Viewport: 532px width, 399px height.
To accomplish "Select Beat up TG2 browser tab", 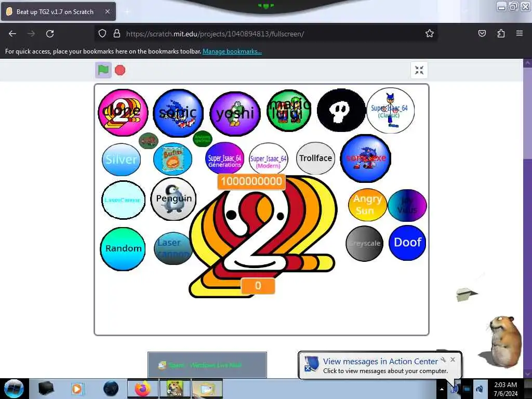I will (x=58, y=11).
